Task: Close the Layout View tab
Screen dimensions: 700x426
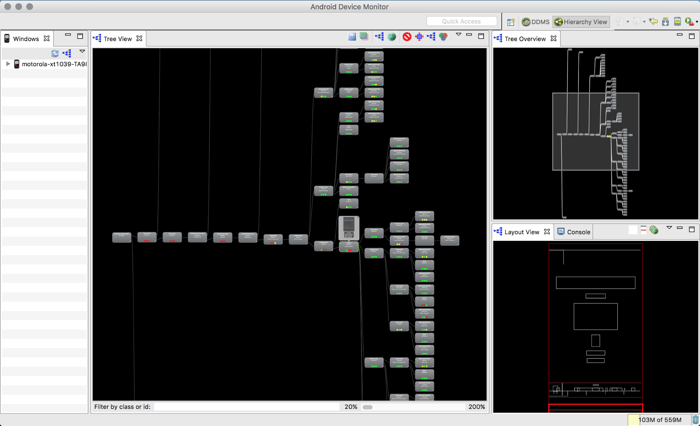Action: [547, 232]
